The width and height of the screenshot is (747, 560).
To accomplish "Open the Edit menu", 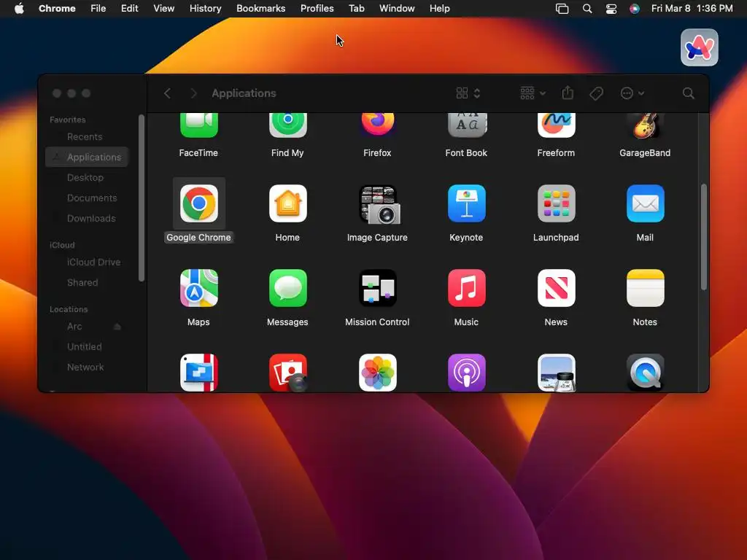I will tap(130, 9).
